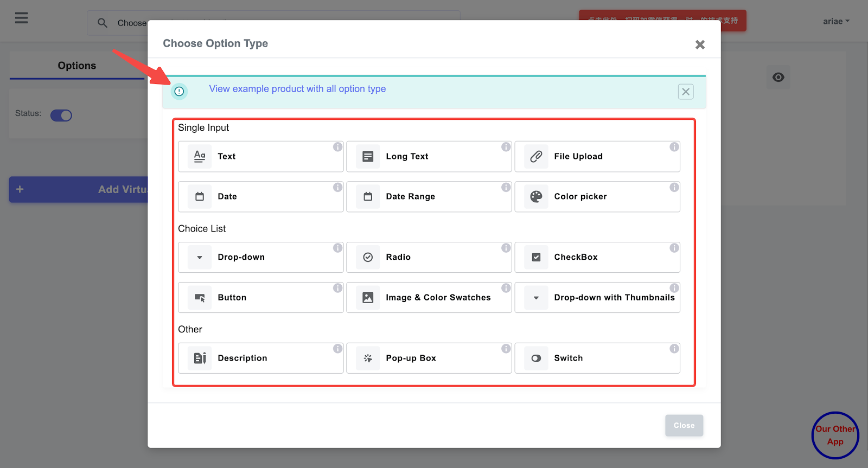Choose the Long Text option icon
Image resolution: width=868 pixels, height=468 pixels.
click(x=368, y=157)
